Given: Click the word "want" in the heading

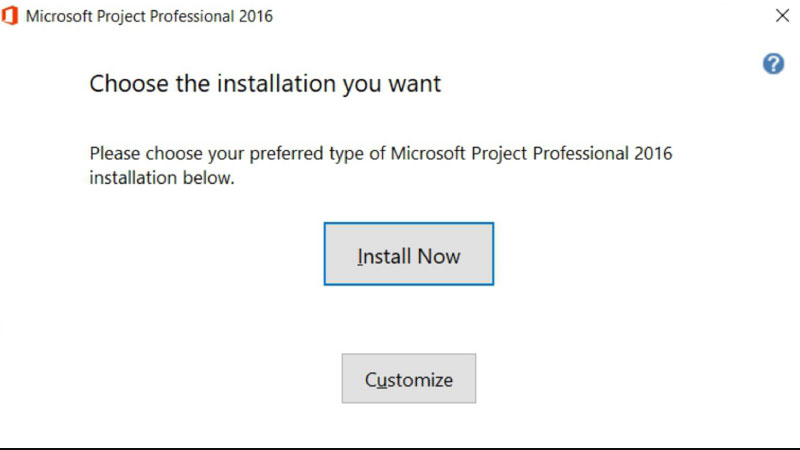Looking at the screenshot, I should (414, 84).
